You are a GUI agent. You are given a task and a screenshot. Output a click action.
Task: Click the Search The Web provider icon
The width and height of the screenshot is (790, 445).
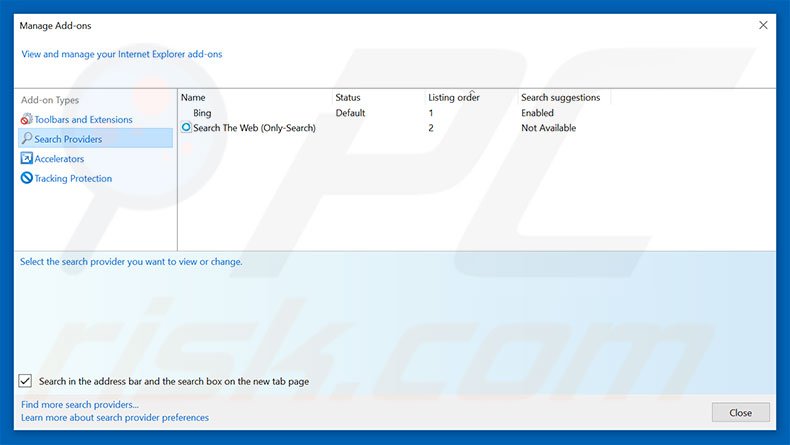[186, 127]
